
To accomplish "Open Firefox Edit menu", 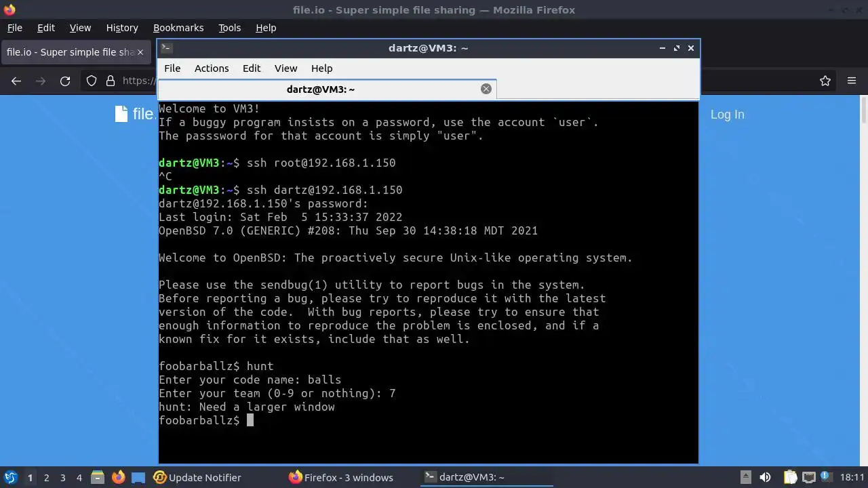I will (45, 28).
